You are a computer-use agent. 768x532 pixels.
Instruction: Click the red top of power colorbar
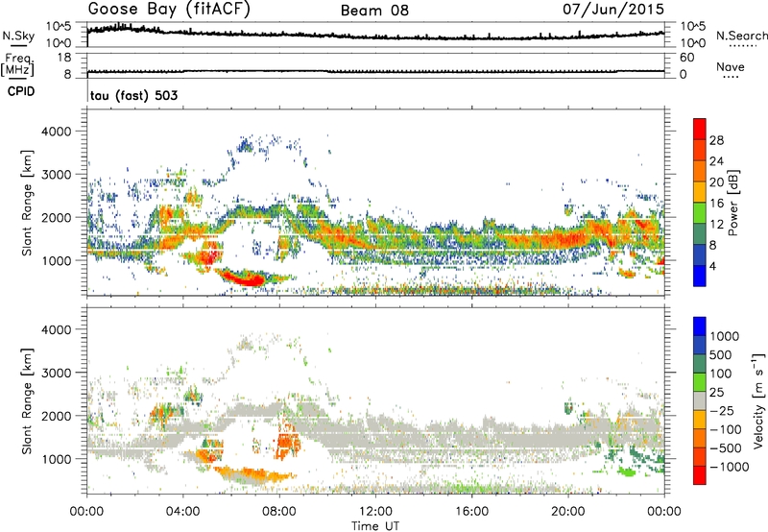[700, 129]
